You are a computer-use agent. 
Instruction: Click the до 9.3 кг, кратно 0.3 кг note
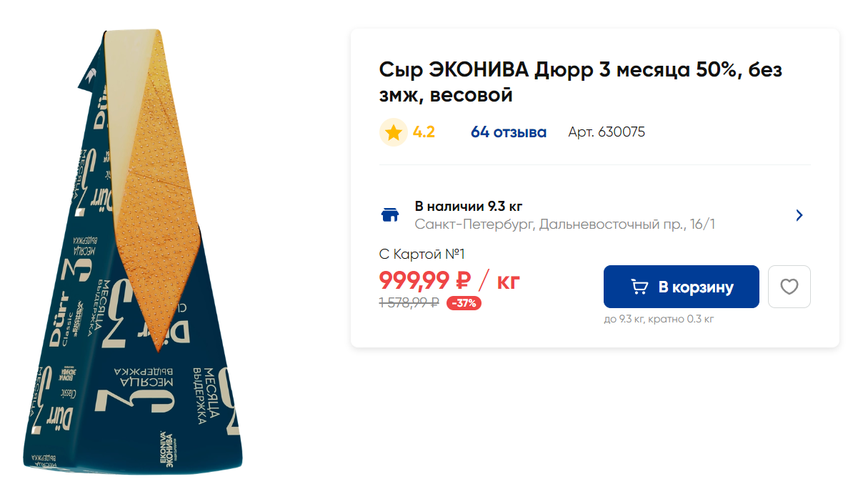tap(659, 319)
